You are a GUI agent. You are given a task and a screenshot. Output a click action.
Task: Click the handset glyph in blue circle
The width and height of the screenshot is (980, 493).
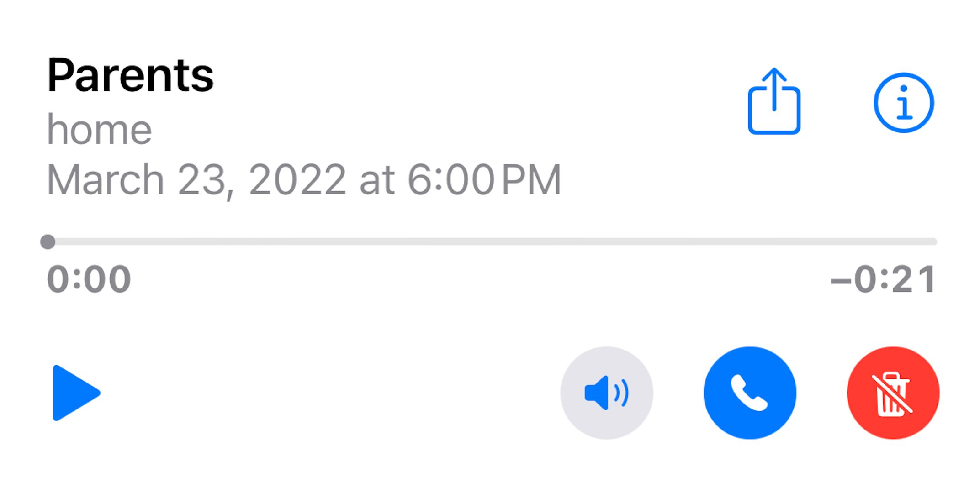click(750, 393)
